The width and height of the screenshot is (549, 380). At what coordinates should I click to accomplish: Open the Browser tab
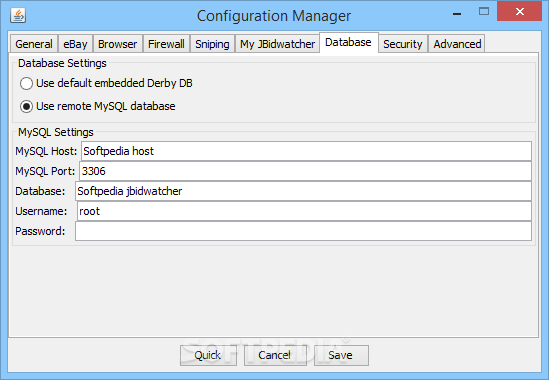click(x=118, y=44)
